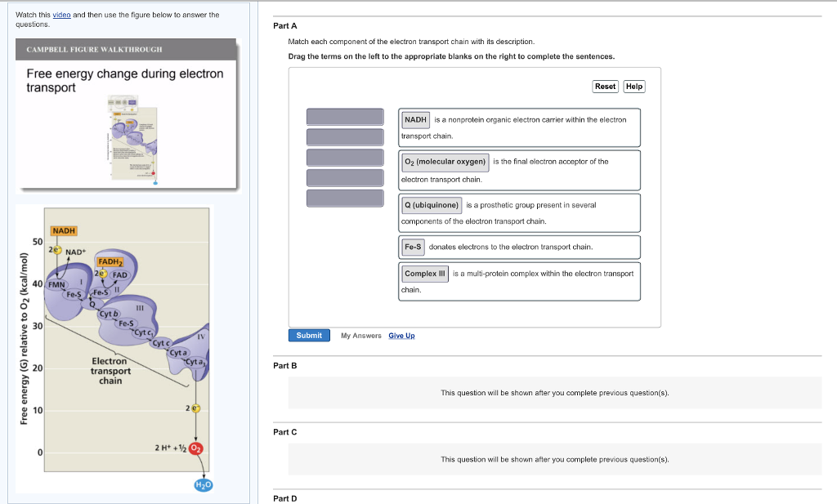Click the Cyt a label in Complex IV
This screenshot has height=504, width=837.
pos(178,353)
